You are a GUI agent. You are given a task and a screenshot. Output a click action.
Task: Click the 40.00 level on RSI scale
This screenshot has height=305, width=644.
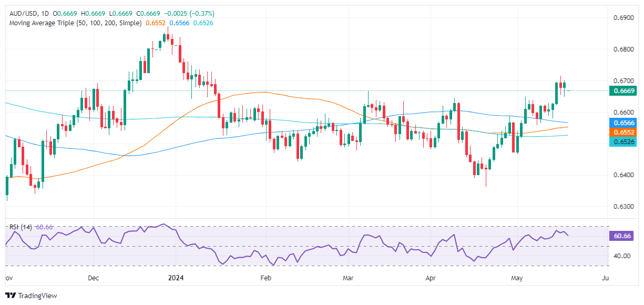coord(621,256)
